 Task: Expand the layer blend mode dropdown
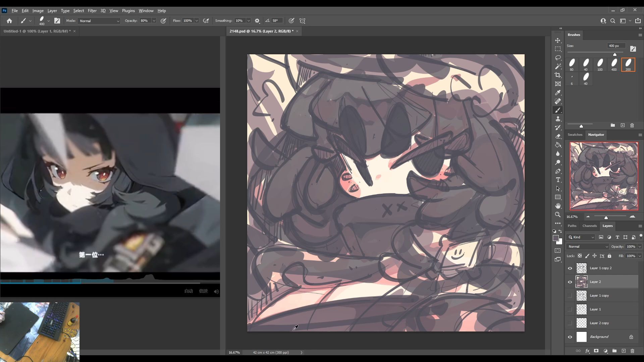tap(588, 246)
